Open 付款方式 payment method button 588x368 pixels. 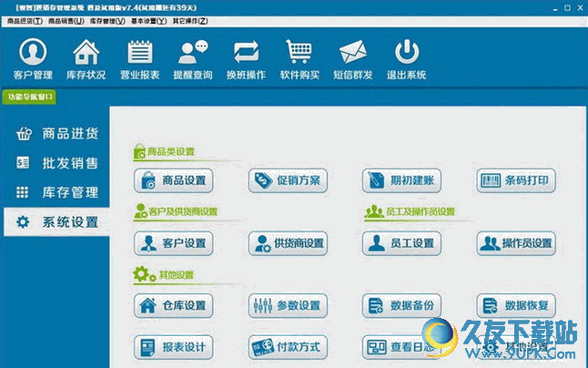pos(288,347)
